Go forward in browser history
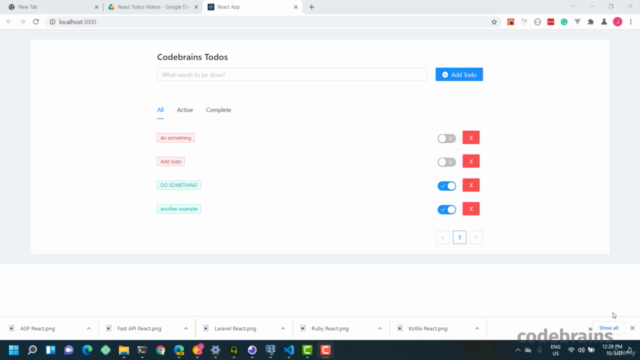This screenshot has height=360, width=640. click(x=22, y=22)
